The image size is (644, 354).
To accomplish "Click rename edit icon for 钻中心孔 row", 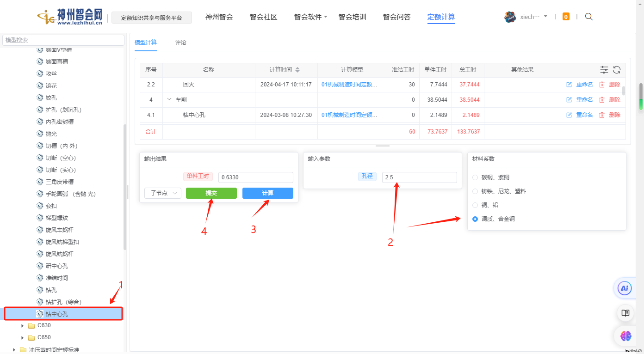I will click(x=569, y=115).
